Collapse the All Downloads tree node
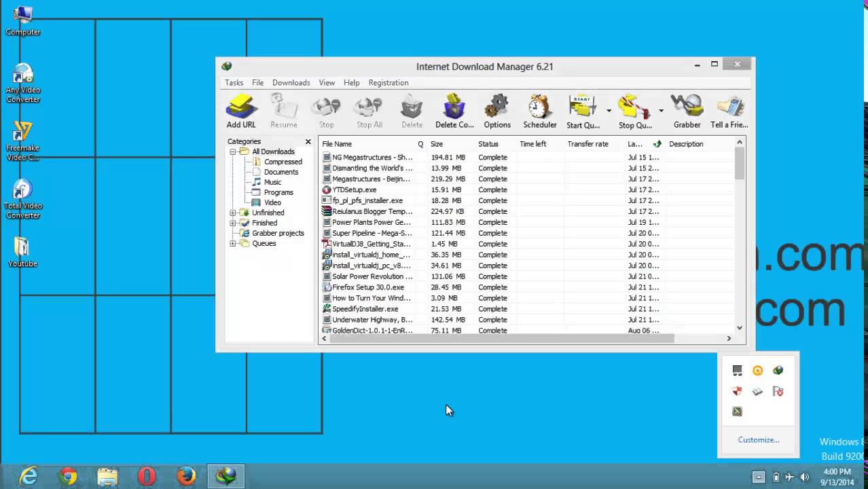Screen dimensions: 868x489 coord(233,151)
